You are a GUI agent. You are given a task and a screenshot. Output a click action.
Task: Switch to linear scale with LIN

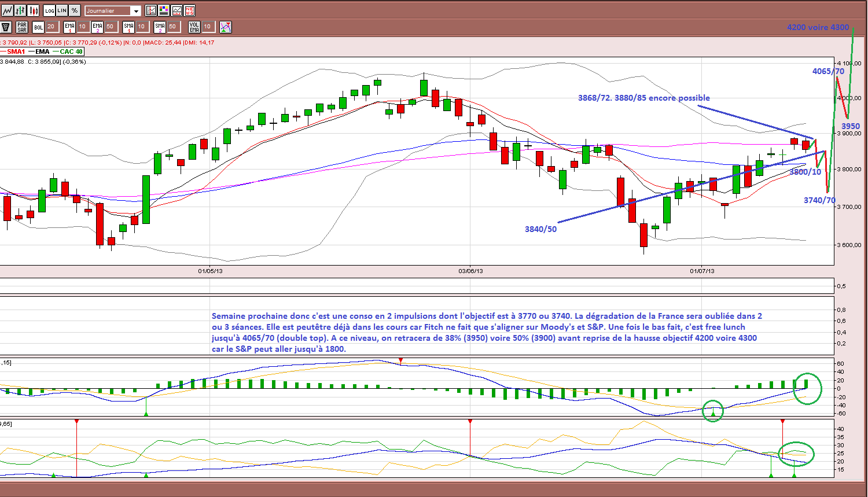(x=62, y=10)
